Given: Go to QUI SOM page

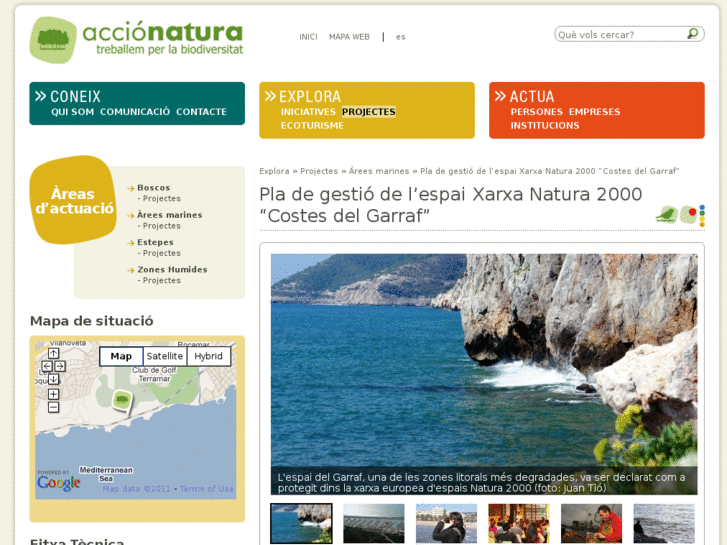Looking at the screenshot, I should 72,112.
